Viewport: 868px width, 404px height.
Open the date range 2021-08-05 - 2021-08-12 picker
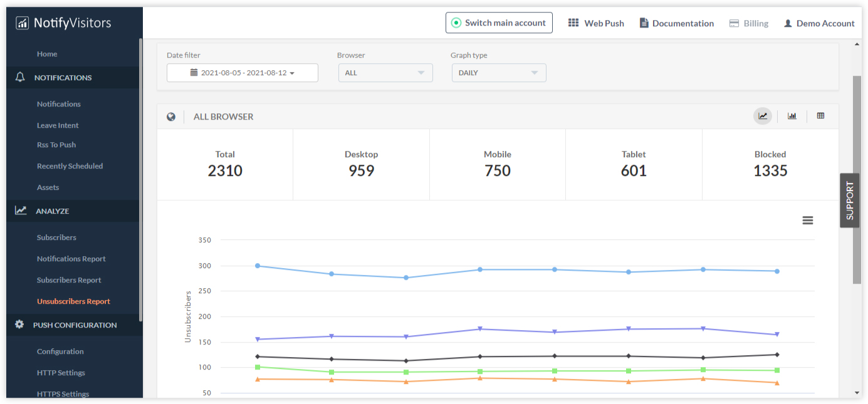click(243, 73)
